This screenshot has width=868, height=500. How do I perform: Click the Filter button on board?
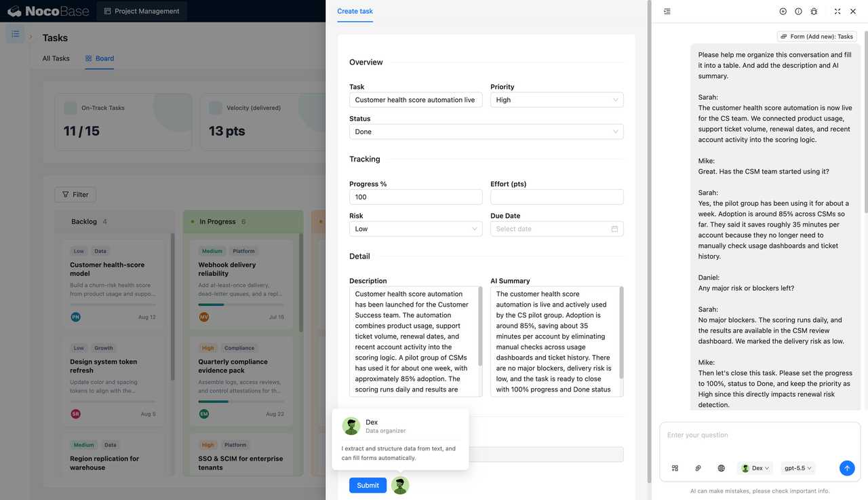pyautogui.click(x=75, y=195)
